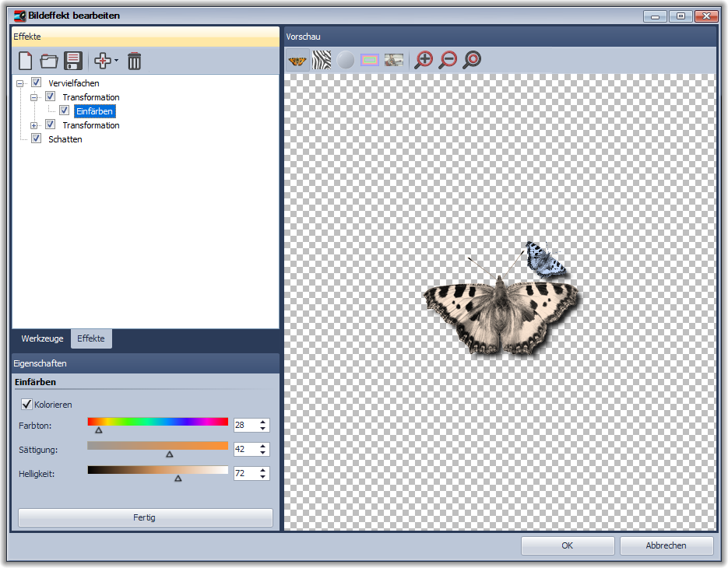This screenshot has width=728, height=568.
Task: Save effects with the floppy disk icon
Action: 73,61
